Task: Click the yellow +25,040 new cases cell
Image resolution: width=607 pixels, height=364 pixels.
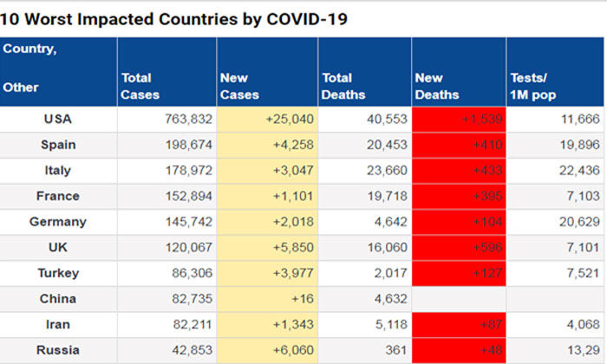Action: click(266, 119)
